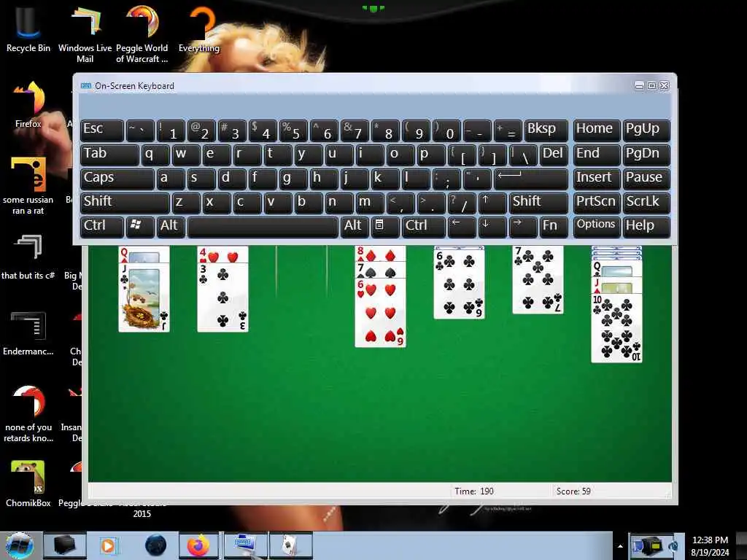Click the PrtScn key
This screenshot has height=560, width=747.
pos(597,203)
